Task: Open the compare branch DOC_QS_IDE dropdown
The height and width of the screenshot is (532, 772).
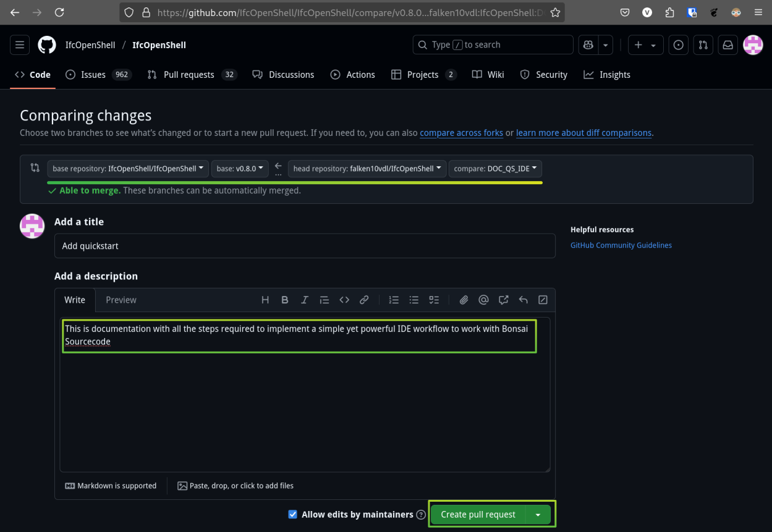Action: point(496,169)
